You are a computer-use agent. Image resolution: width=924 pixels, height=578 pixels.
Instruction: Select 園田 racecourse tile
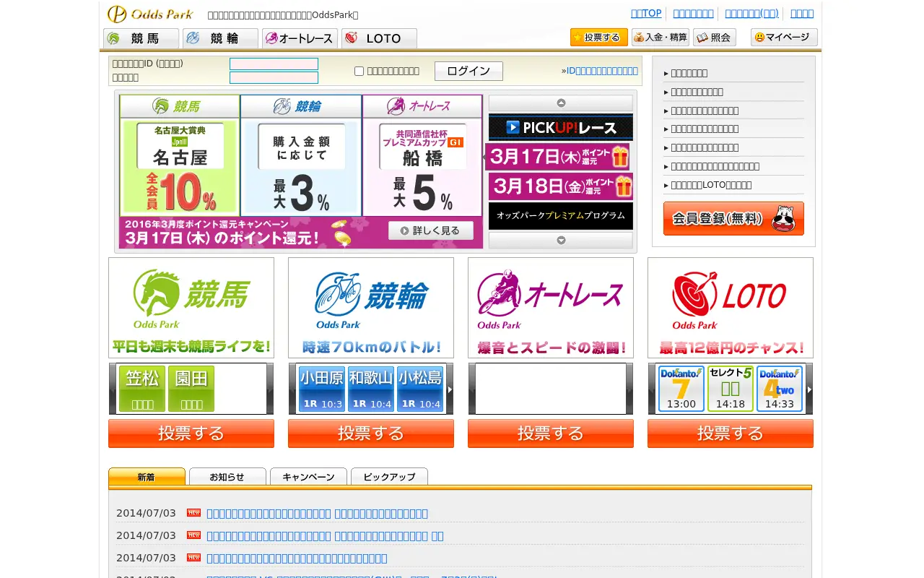coord(191,389)
